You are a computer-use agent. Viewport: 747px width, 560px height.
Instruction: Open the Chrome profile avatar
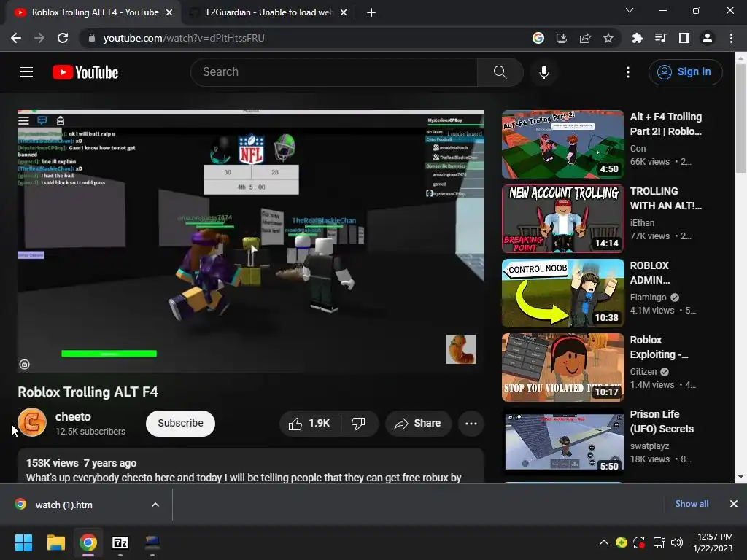click(x=708, y=38)
